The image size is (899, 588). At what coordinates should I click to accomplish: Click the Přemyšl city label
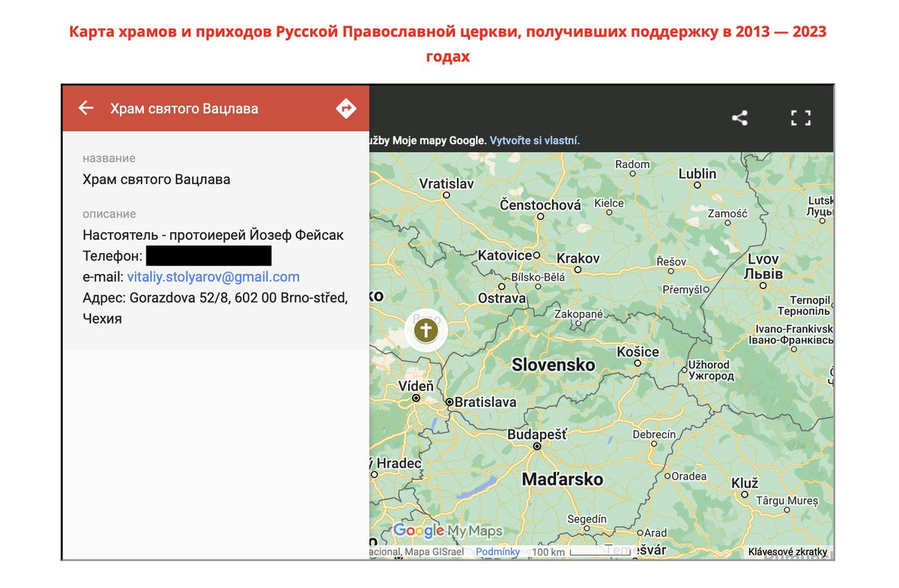(x=681, y=289)
